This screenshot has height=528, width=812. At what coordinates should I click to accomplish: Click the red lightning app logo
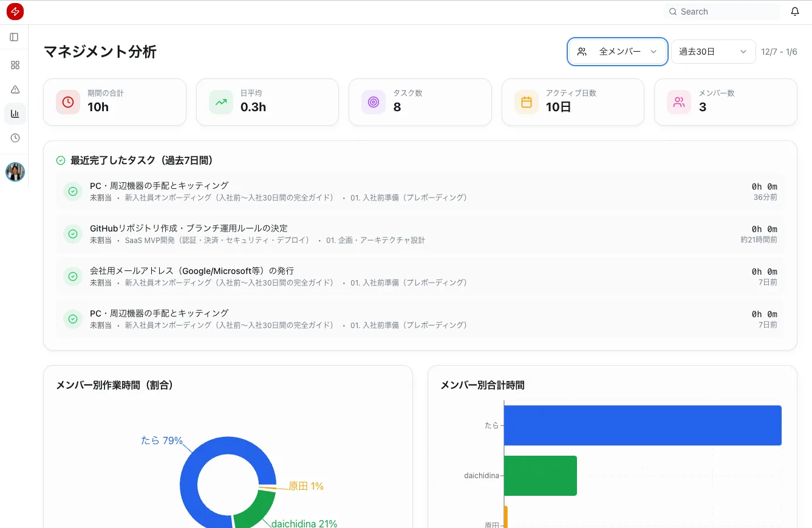(15, 12)
